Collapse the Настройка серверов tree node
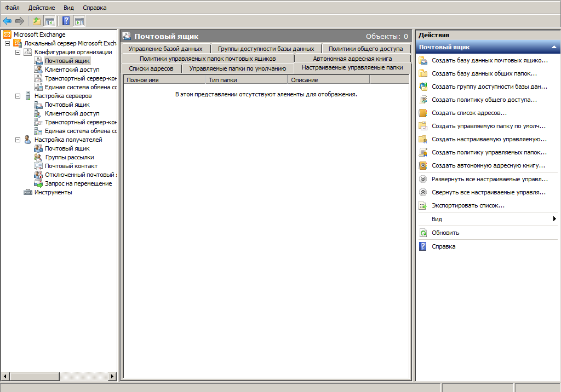The height and width of the screenshot is (392, 561). tap(18, 96)
